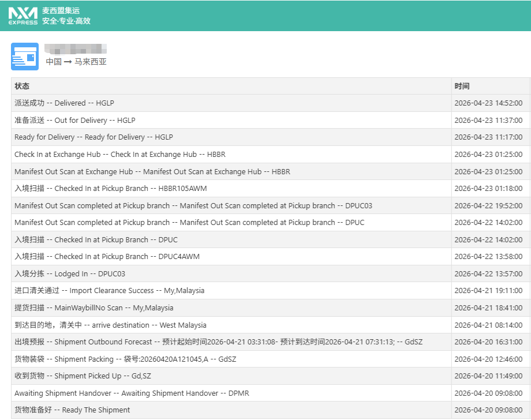The width and height of the screenshot is (531, 420).
Task: Click the 出境预报 Shipment Outbound Forecast row
Action: point(218,342)
